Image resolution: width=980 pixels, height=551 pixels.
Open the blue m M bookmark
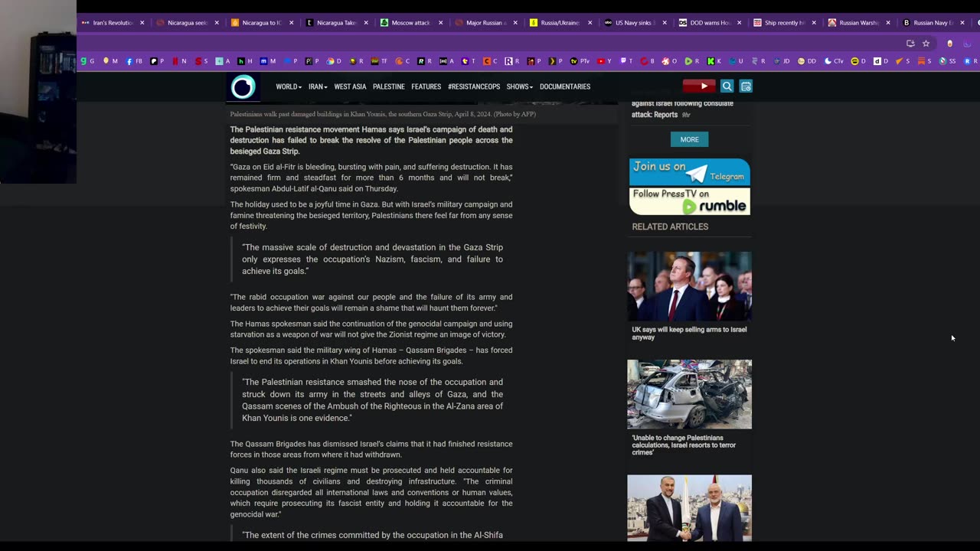tap(267, 61)
